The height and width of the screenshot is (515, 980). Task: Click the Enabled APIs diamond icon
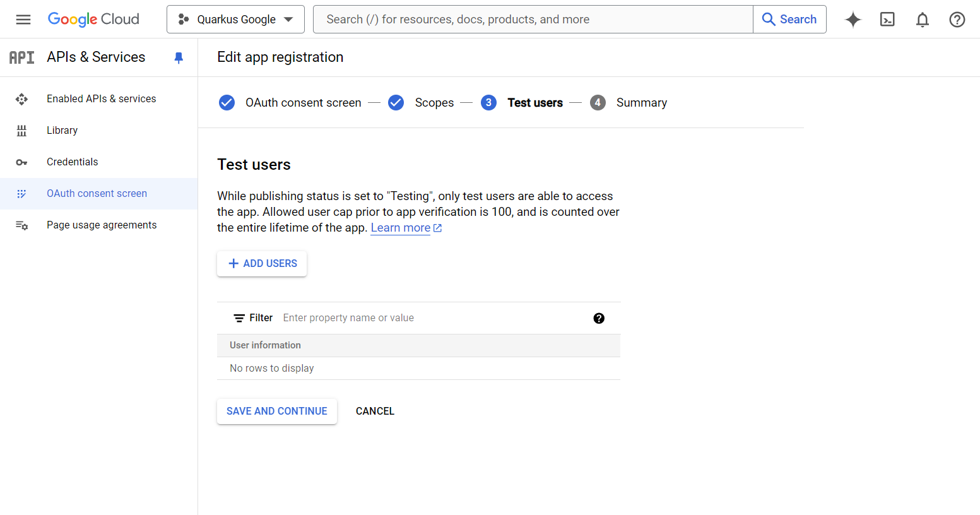coord(21,99)
